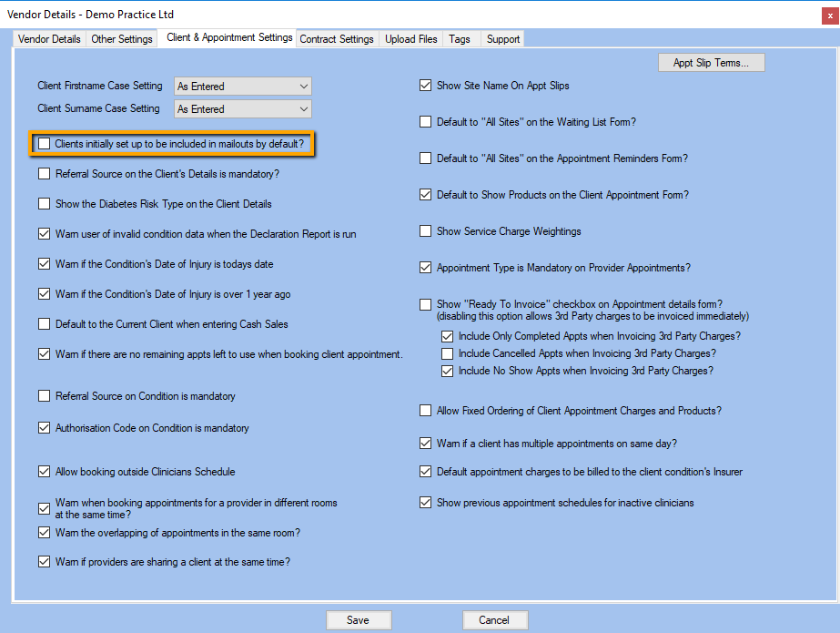Save the vendor settings

(x=359, y=620)
